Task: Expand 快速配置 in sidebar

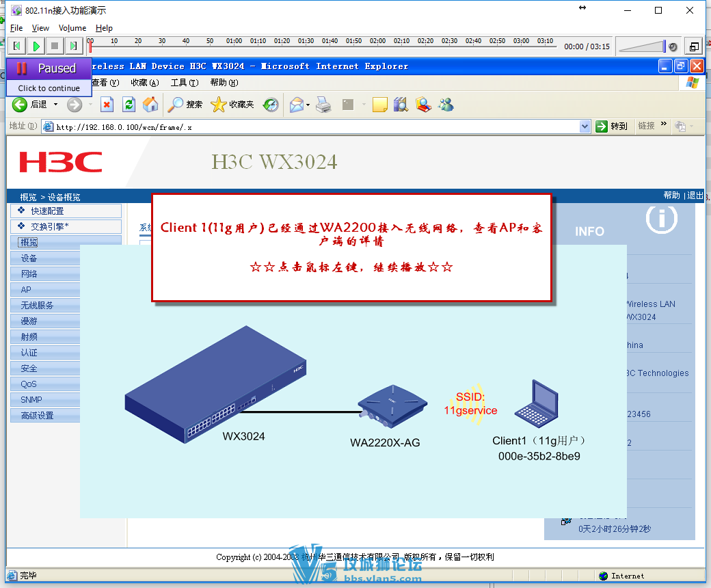Action: pyautogui.click(x=66, y=211)
